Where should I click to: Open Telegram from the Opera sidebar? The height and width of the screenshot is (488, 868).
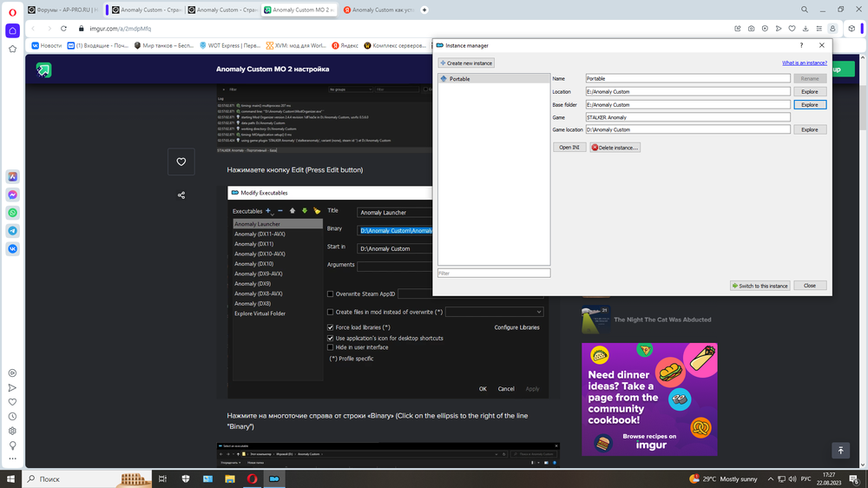pos(13,231)
